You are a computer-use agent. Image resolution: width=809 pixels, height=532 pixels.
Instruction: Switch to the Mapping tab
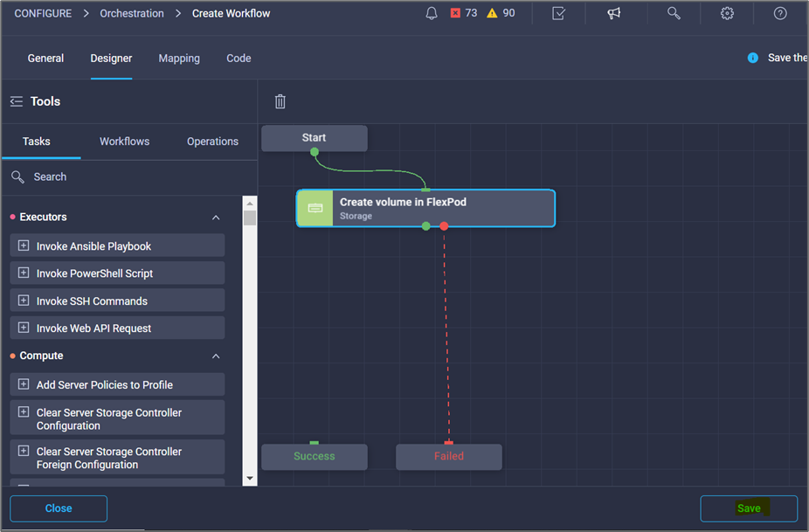(179, 59)
